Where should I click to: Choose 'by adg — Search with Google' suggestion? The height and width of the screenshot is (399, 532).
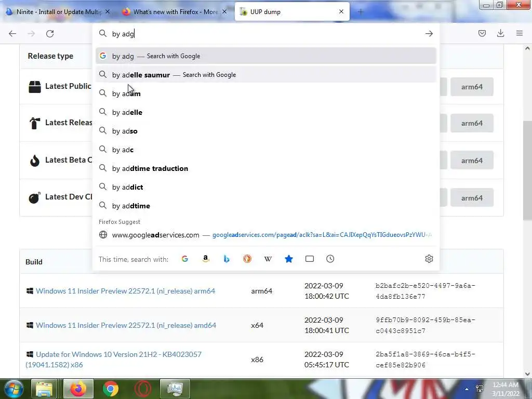pos(266,56)
